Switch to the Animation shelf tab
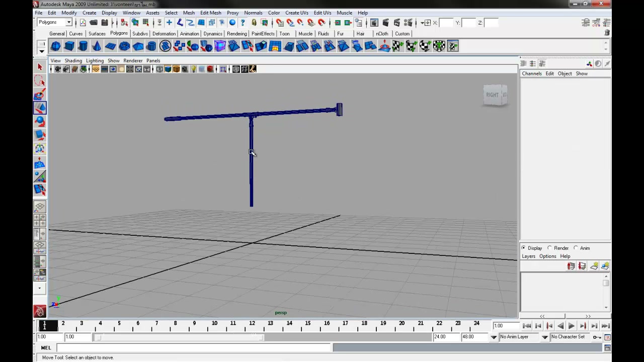Image resolution: width=644 pixels, height=362 pixels. pyautogui.click(x=189, y=34)
